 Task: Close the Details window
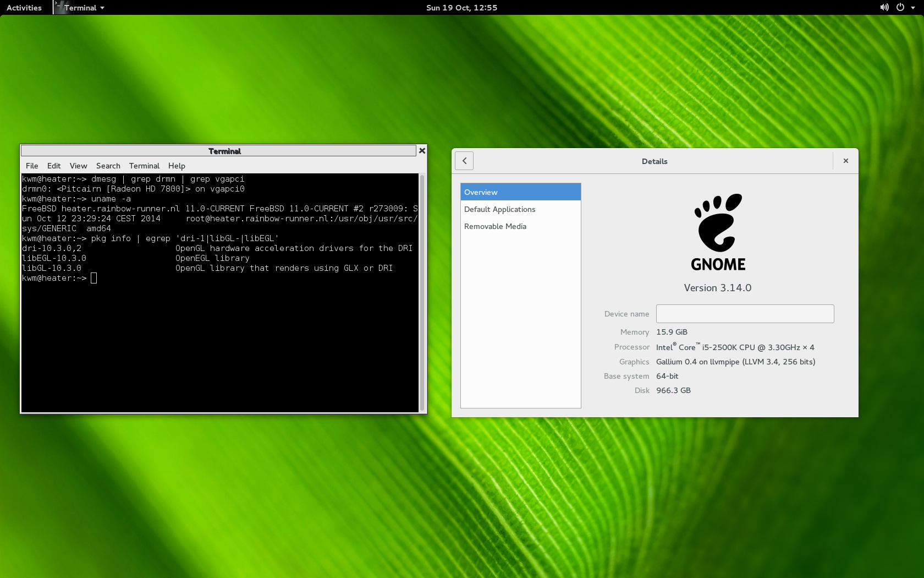click(x=846, y=161)
